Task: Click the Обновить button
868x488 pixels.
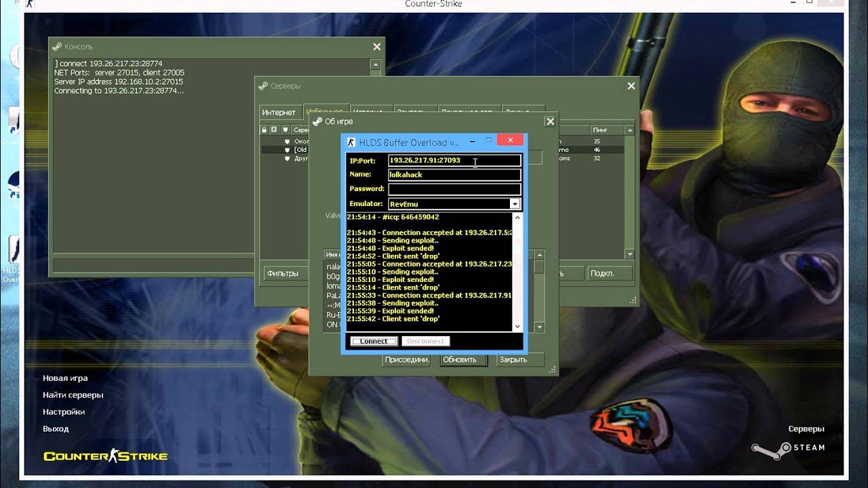Action: tap(464, 359)
